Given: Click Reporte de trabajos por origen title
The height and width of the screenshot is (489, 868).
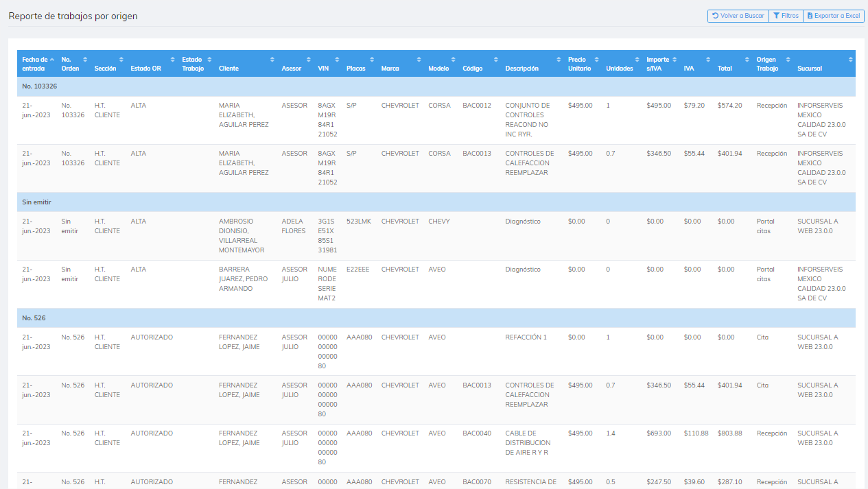Looking at the screenshot, I should coord(73,16).
